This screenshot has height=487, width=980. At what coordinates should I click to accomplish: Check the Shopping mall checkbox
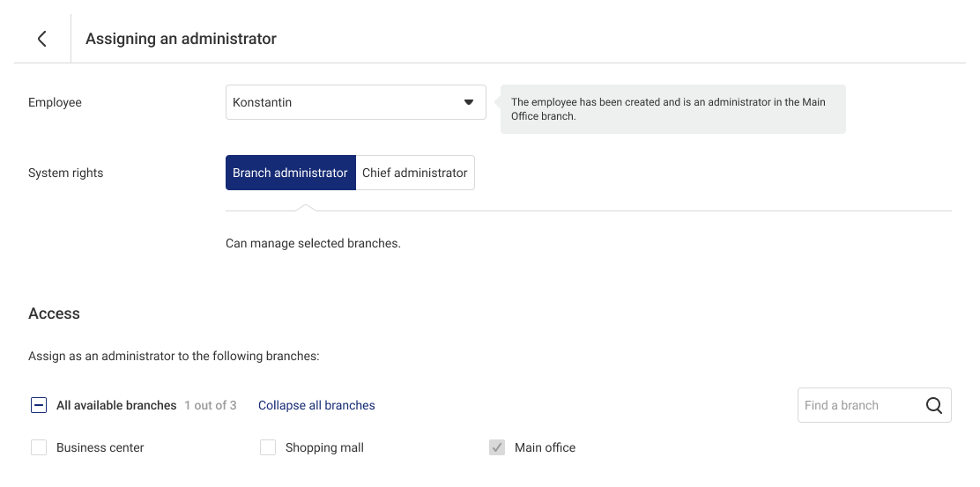(268, 447)
